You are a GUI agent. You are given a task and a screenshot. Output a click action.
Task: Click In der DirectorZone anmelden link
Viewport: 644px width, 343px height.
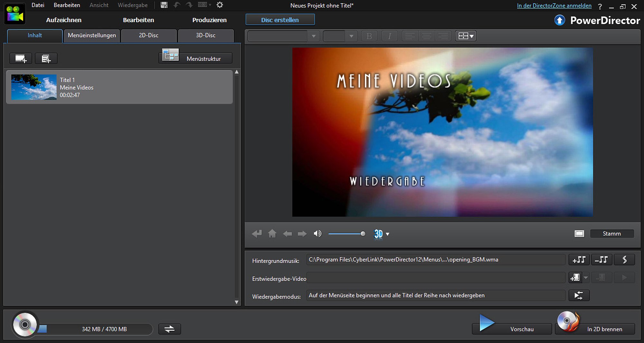(x=554, y=5)
